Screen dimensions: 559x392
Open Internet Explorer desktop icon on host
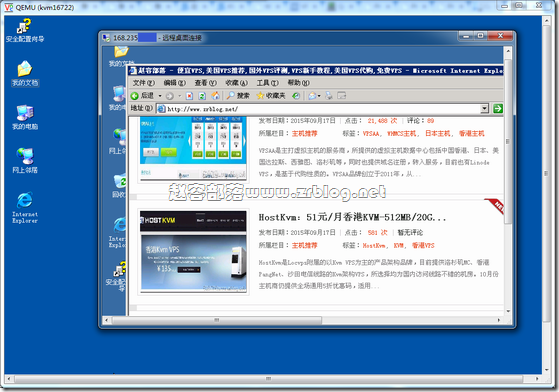click(x=25, y=207)
